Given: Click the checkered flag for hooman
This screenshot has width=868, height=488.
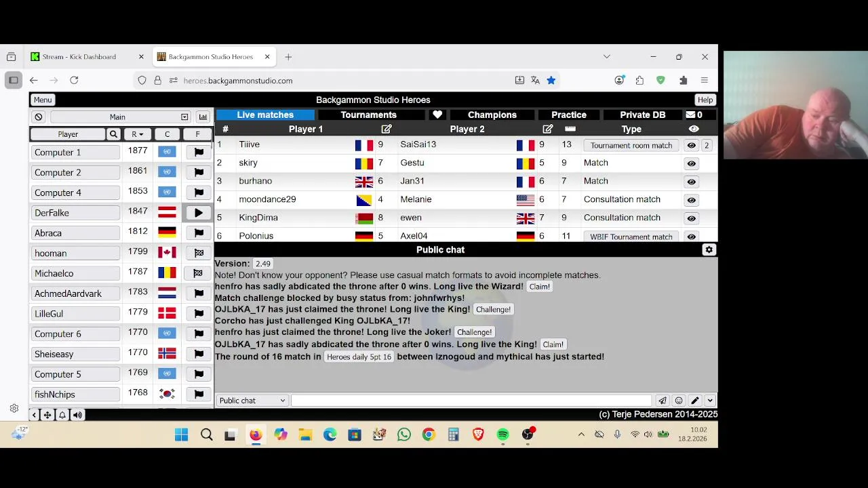Looking at the screenshot, I should point(199,253).
